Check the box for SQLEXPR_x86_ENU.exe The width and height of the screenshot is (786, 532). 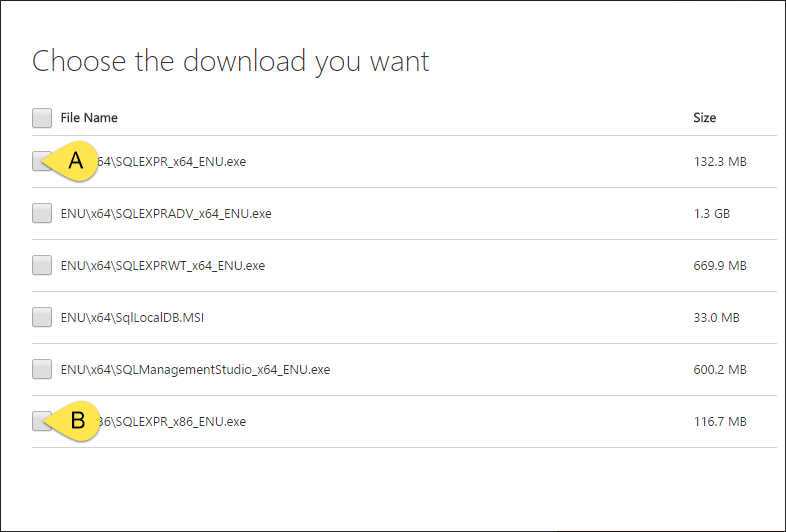tap(39, 421)
